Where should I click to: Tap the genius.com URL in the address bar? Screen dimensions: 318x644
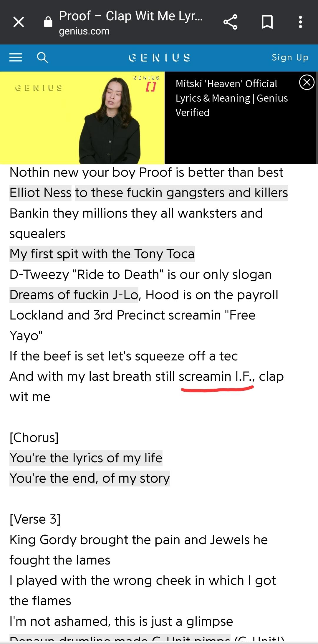pos(84,31)
